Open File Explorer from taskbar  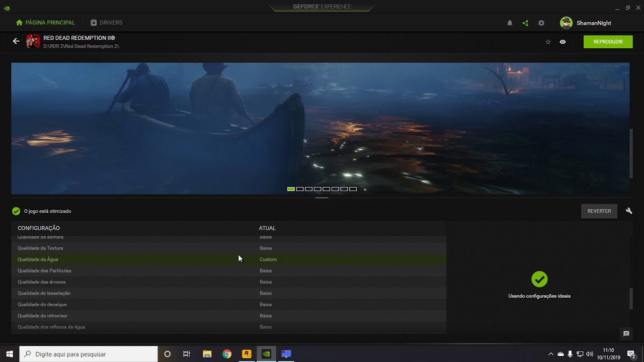click(x=207, y=354)
